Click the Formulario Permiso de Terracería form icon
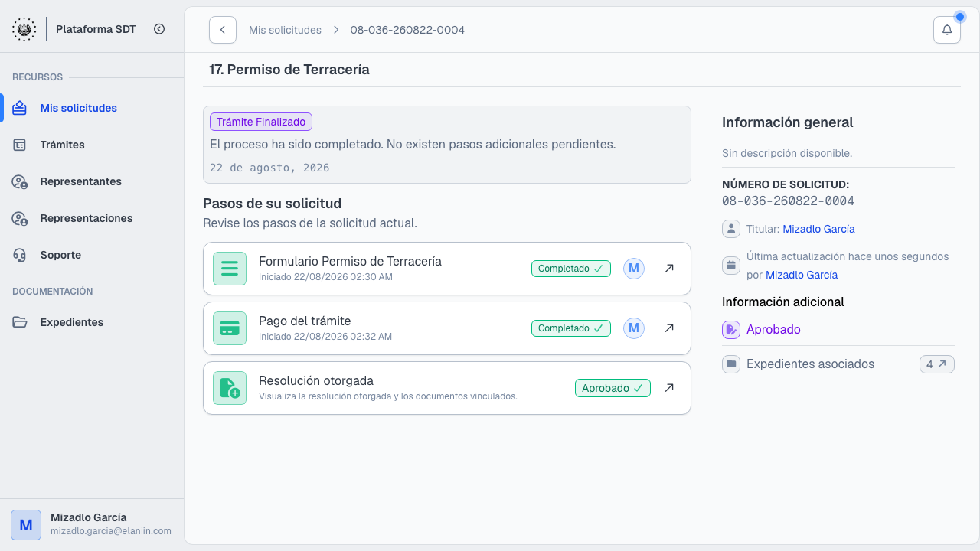This screenshot has width=980, height=551. click(230, 269)
